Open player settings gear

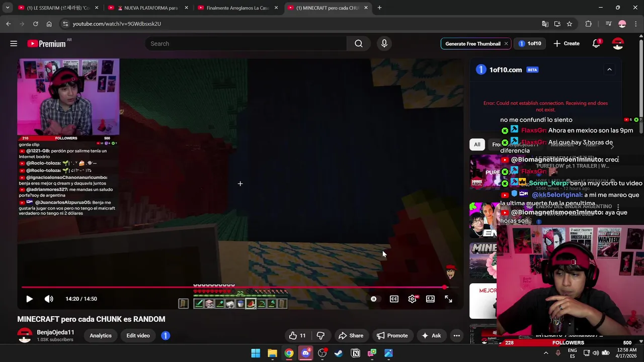pyautogui.click(x=412, y=299)
